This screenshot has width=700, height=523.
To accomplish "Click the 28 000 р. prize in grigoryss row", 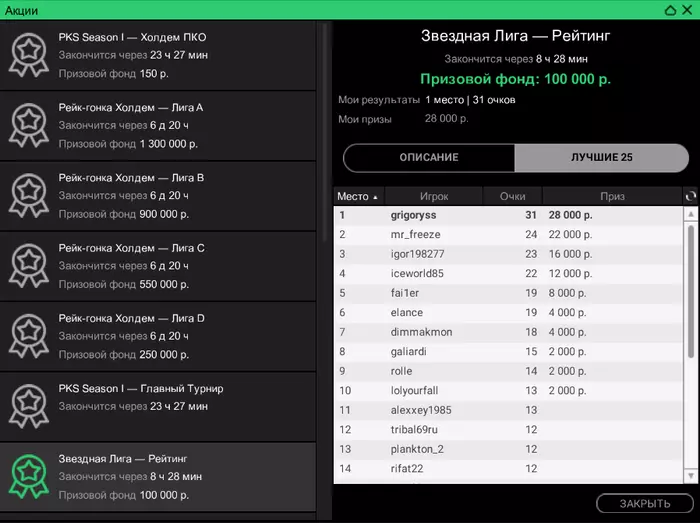I will (x=570, y=215).
